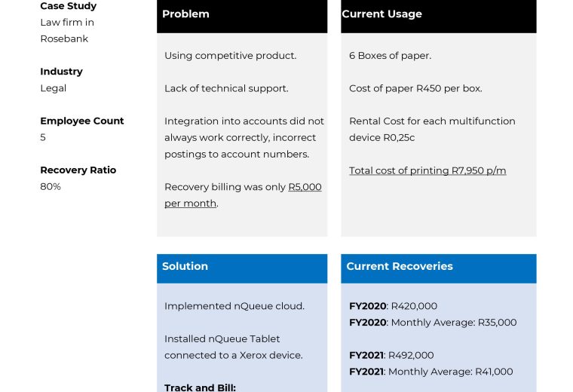Click the Problem section header

coord(185,14)
